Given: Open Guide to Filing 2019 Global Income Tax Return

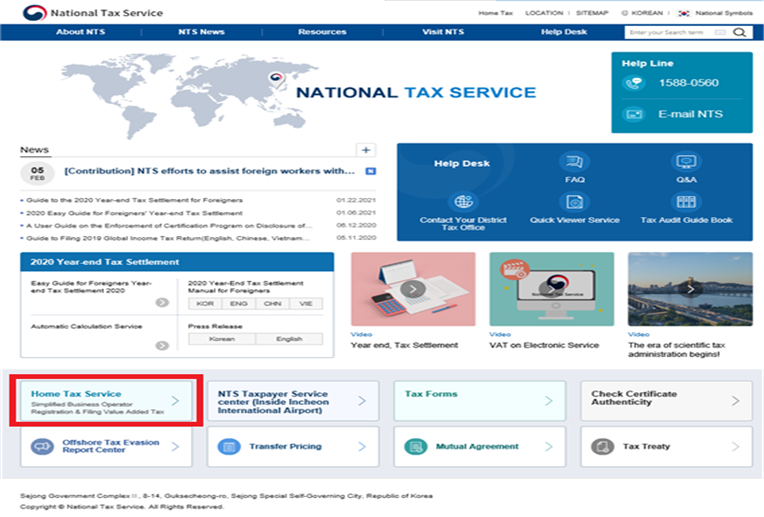Looking at the screenshot, I should tap(168, 238).
